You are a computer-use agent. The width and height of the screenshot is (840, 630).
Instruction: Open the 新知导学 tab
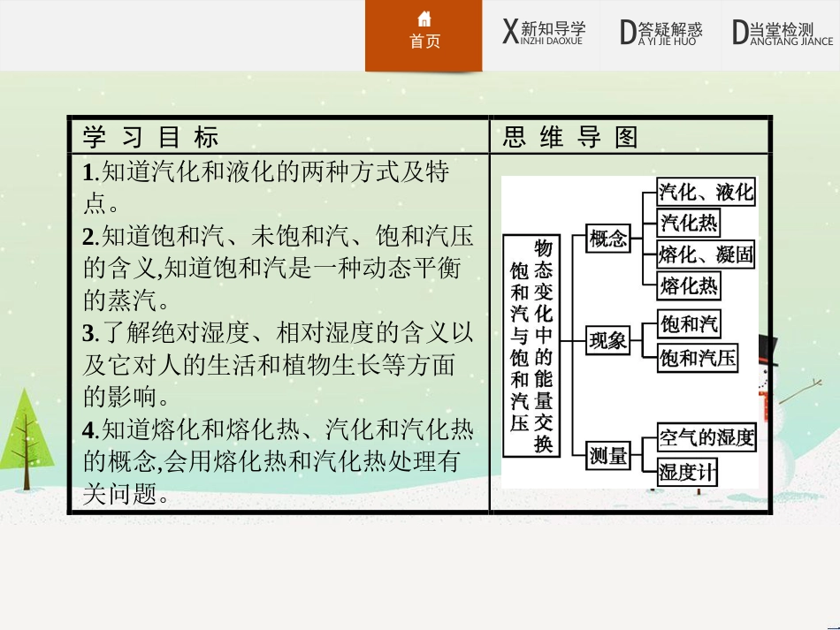tap(544, 32)
